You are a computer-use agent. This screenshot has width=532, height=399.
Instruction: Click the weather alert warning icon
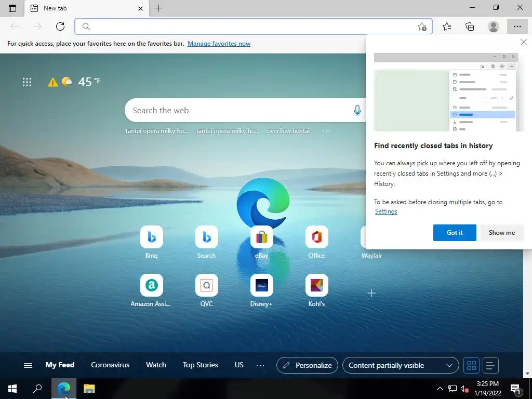pos(52,82)
